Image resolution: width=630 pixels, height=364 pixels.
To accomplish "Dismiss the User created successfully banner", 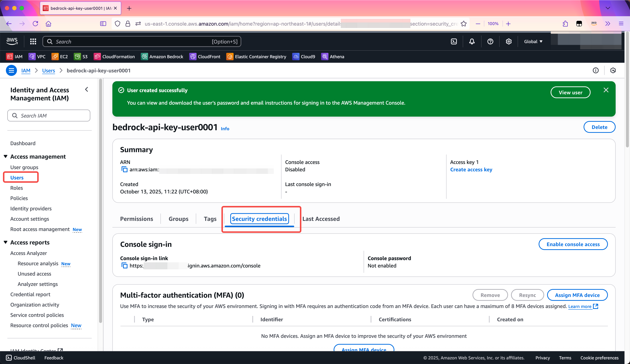I will coord(606,90).
